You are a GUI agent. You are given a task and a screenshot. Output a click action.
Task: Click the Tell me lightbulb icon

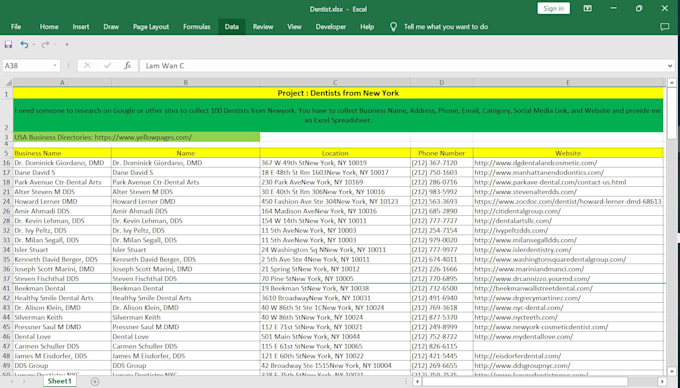click(393, 27)
